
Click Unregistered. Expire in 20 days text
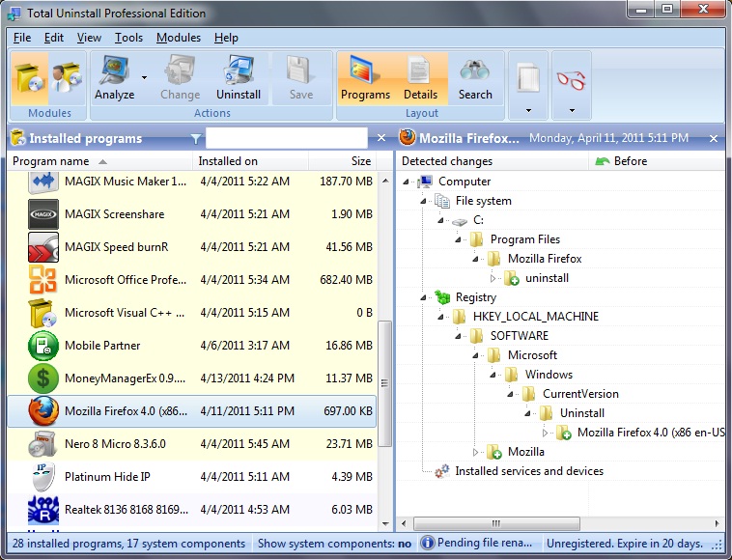click(625, 544)
